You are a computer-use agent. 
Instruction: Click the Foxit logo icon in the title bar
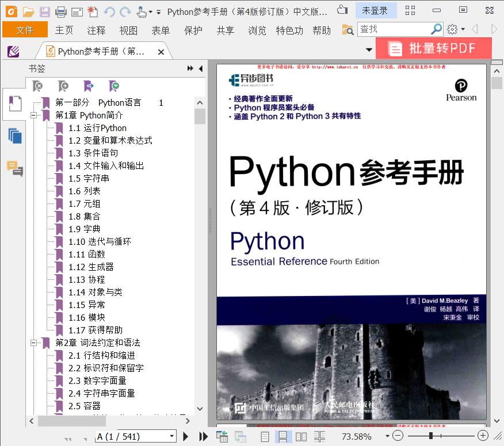12,11
